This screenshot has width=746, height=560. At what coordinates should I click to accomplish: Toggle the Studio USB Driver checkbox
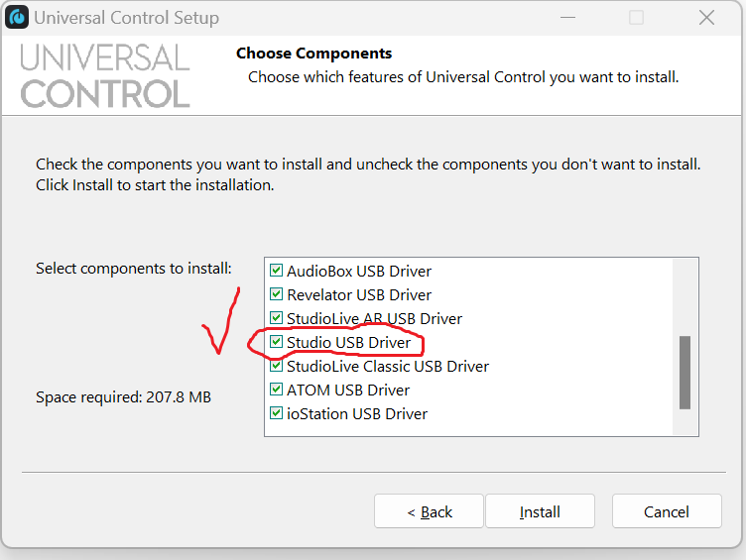[277, 342]
